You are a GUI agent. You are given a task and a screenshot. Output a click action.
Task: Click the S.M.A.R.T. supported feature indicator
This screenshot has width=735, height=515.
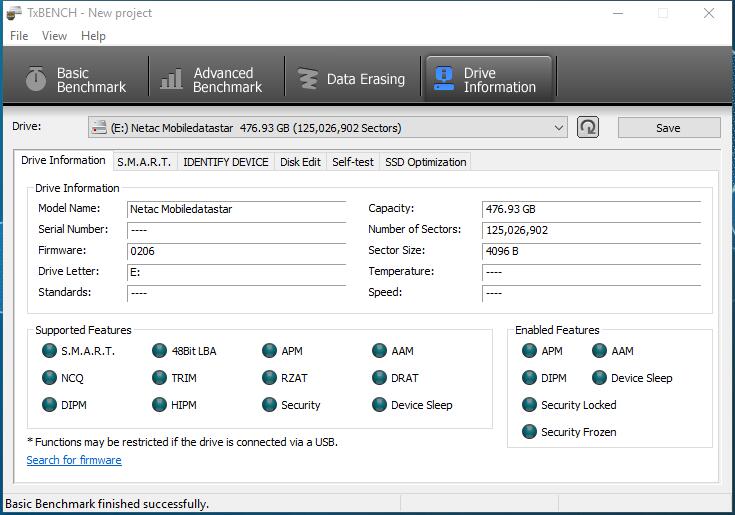coord(49,351)
